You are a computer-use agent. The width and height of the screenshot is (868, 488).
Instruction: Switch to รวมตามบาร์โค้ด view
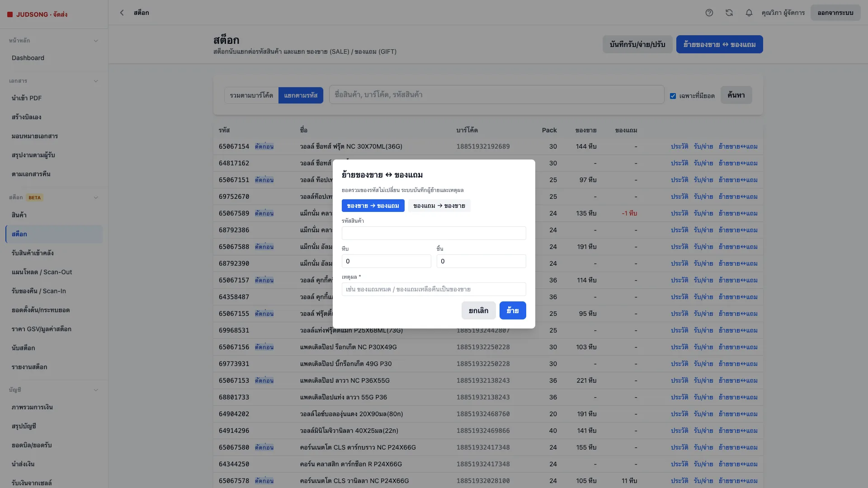click(x=251, y=95)
